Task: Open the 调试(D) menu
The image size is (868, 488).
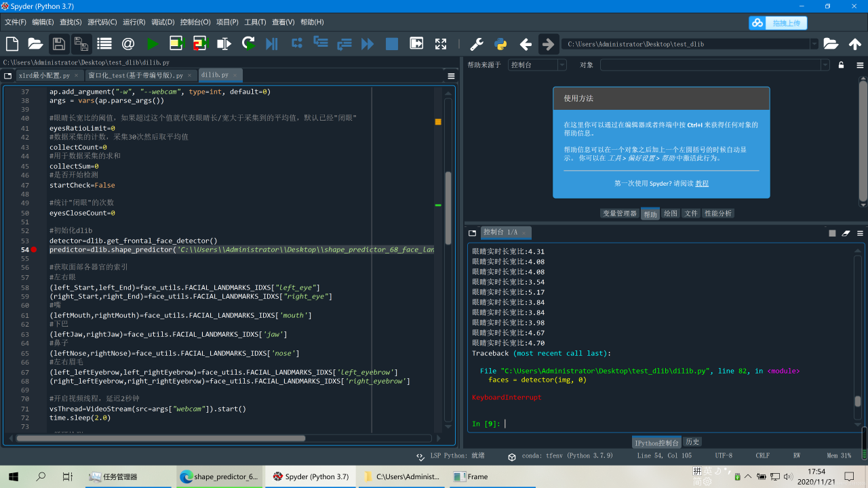Action: pyautogui.click(x=163, y=22)
